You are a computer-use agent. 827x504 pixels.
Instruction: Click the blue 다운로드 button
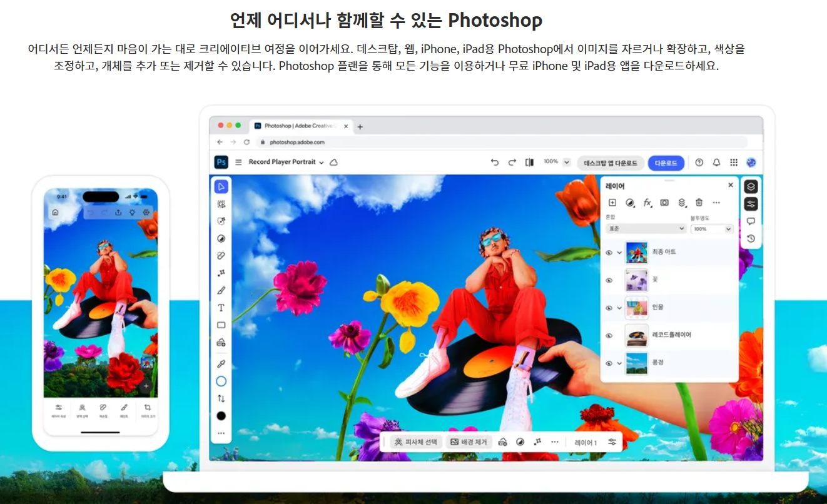666,163
